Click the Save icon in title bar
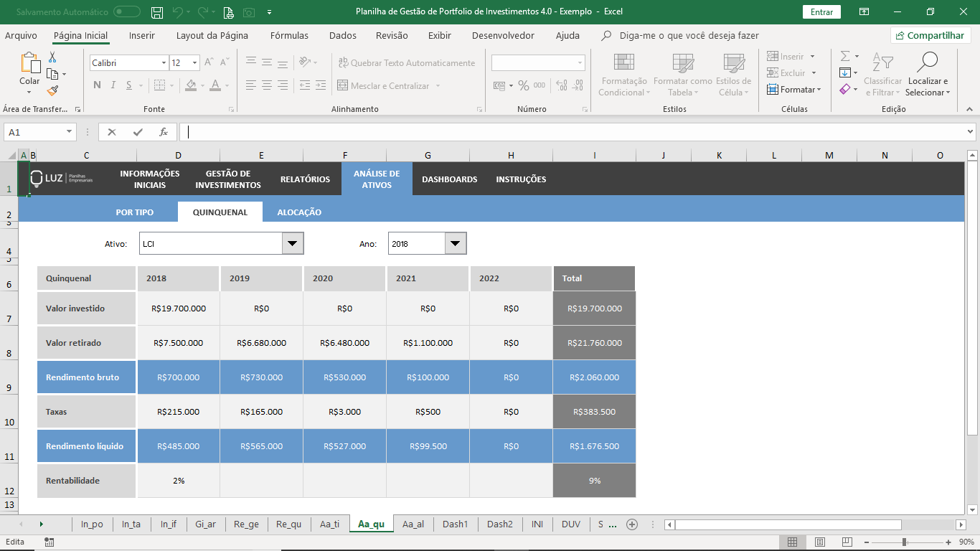 [157, 12]
